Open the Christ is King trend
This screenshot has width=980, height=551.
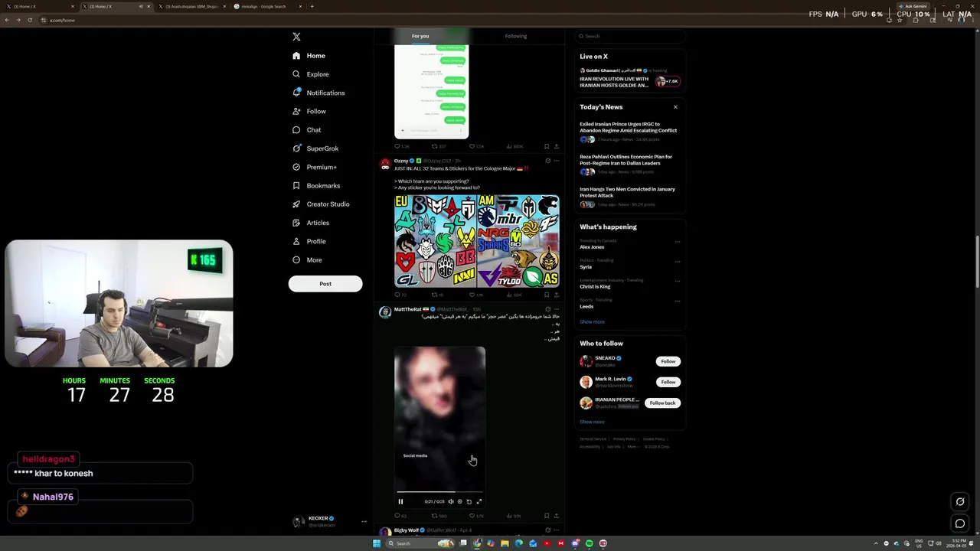[595, 287]
